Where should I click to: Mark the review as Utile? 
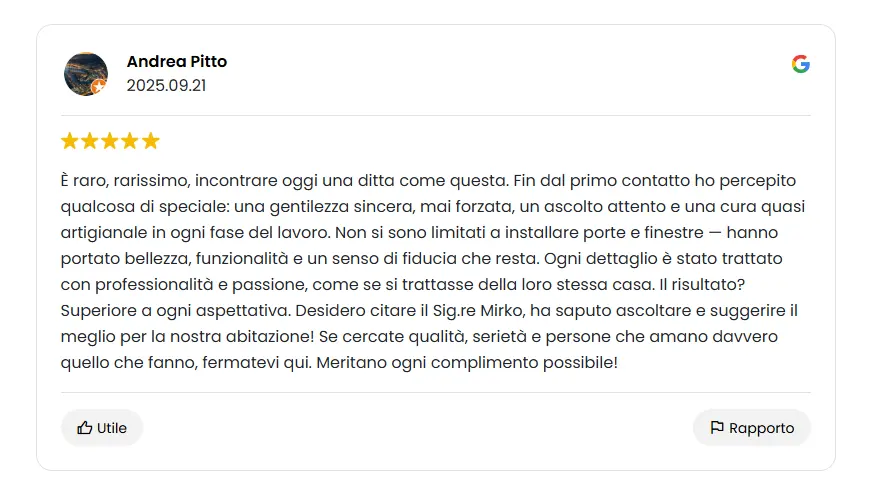click(102, 428)
